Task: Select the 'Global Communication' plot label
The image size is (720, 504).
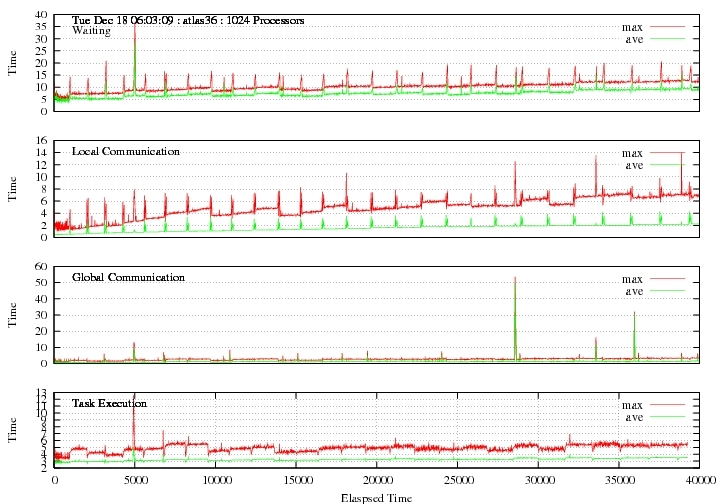Action: (128, 277)
